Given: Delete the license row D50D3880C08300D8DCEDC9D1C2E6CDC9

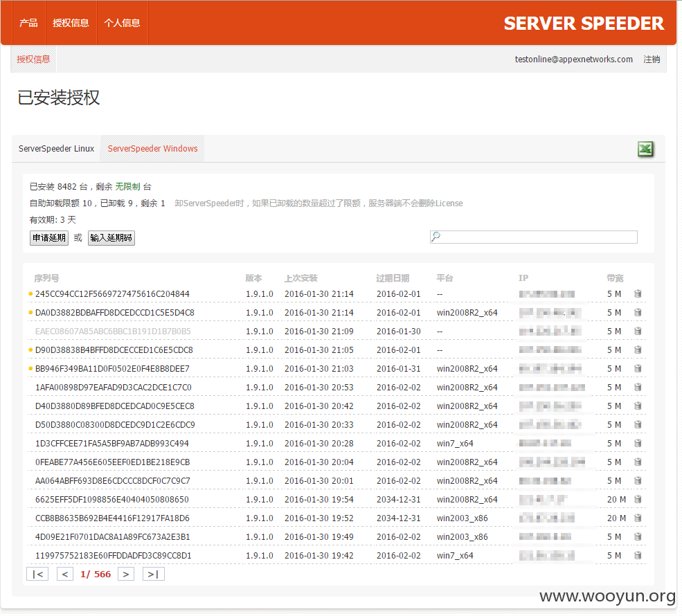Looking at the screenshot, I should coord(638,425).
